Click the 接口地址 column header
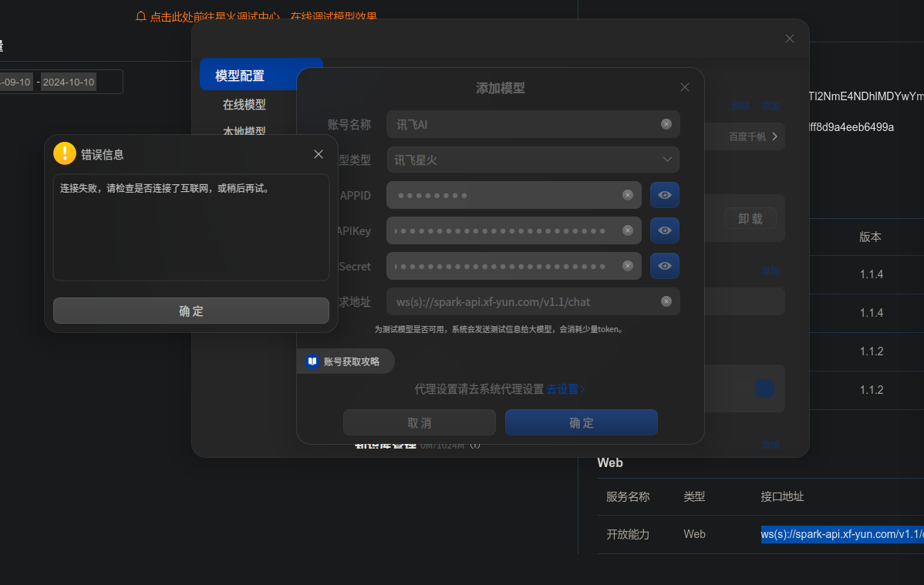 (782, 496)
